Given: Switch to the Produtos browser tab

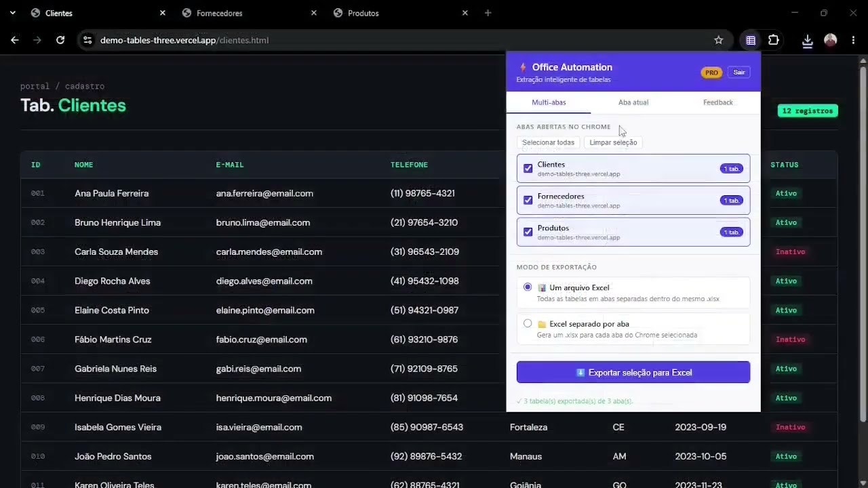Looking at the screenshot, I should pyautogui.click(x=400, y=13).
